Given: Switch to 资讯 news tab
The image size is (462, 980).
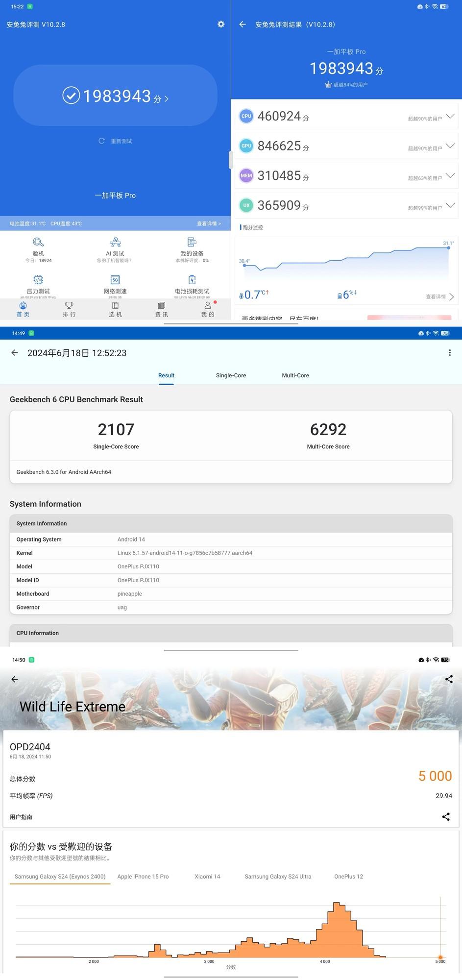Looking at the screenshot, I should click(161, 310).
